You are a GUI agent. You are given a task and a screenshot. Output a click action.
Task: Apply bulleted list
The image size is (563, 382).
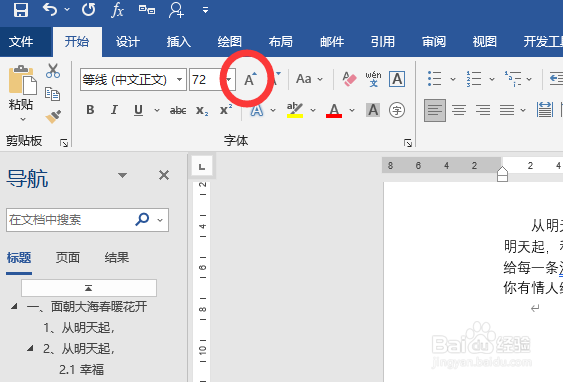[434, 79]
